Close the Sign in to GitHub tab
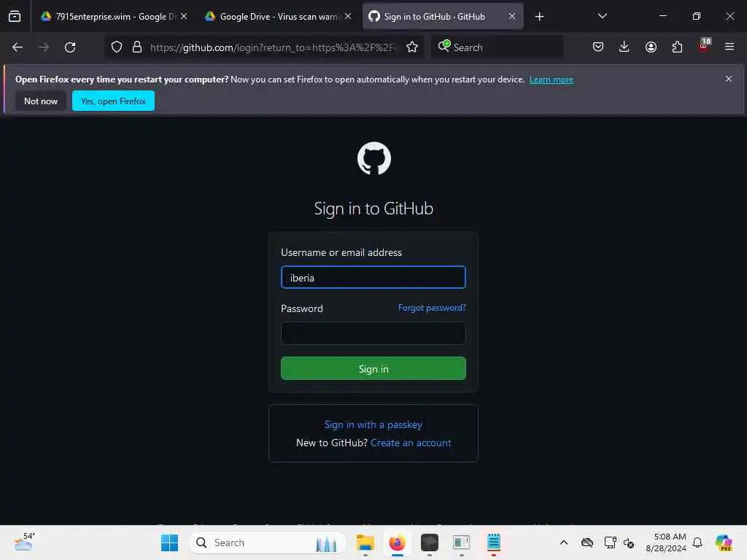 (x=512, y=16)
